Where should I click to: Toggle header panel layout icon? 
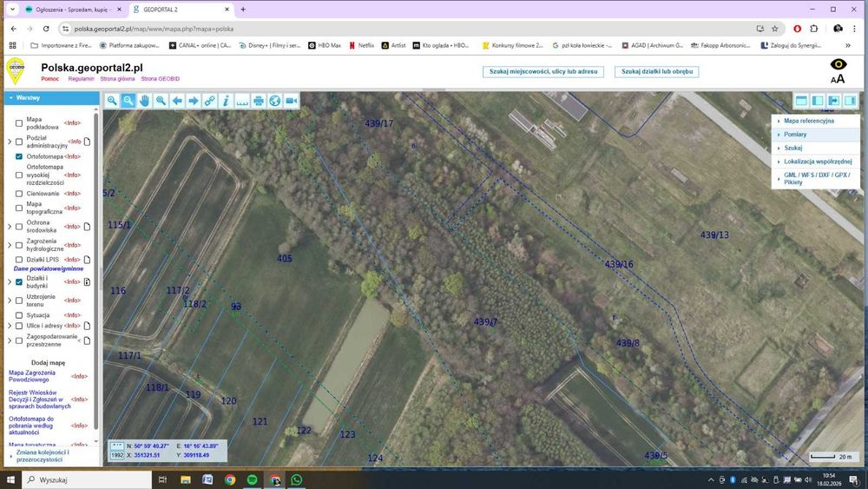tap(801, 101)
